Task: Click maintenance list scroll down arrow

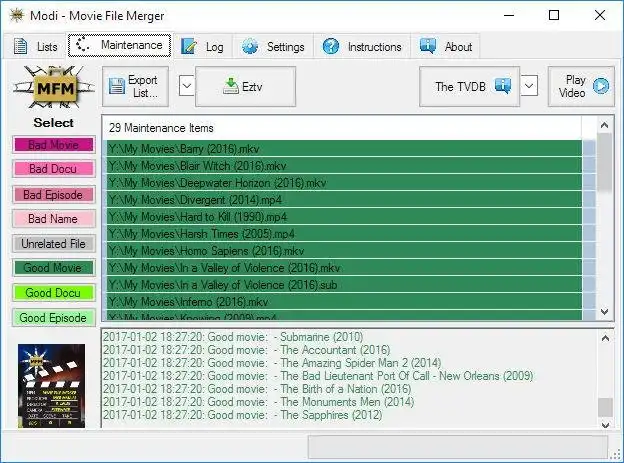Action: pos(604,311)
